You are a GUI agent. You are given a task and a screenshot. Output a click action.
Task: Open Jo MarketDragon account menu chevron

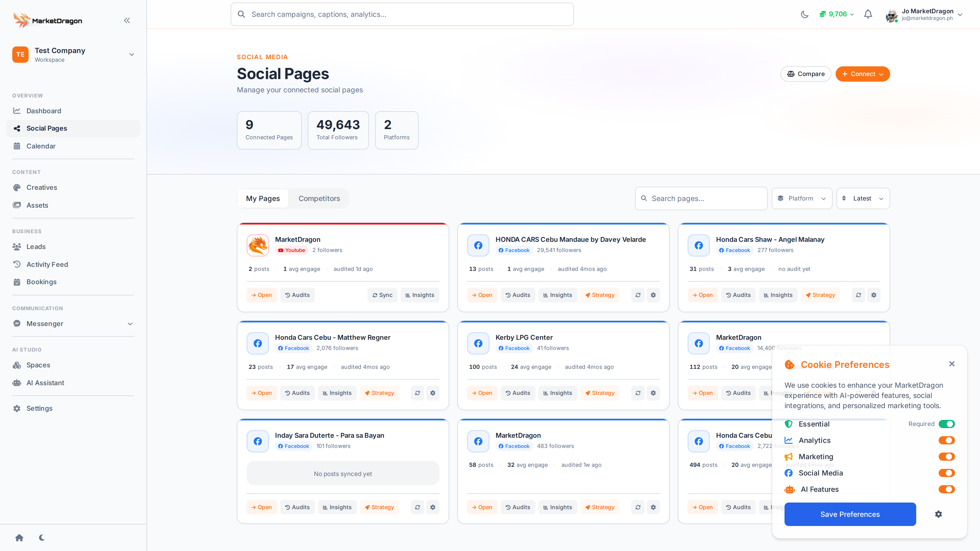pyautogui.click(x=960, y=15)
